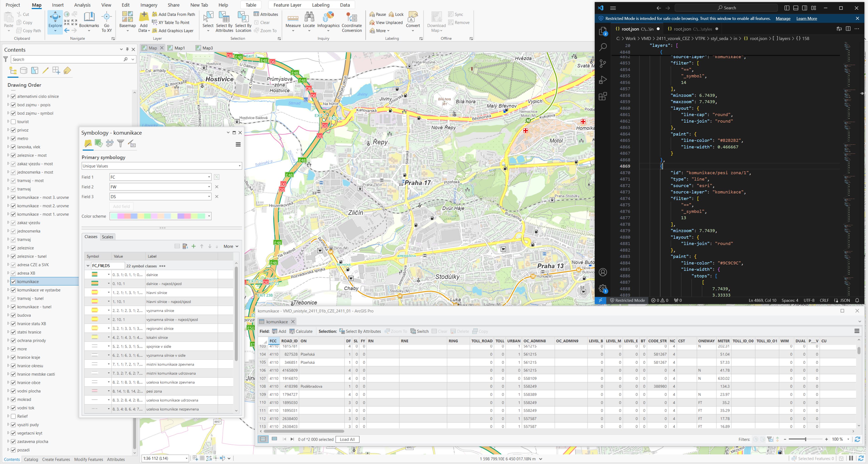
Task: Uncheck the metro layer visibility
Action: coord(14,139)
